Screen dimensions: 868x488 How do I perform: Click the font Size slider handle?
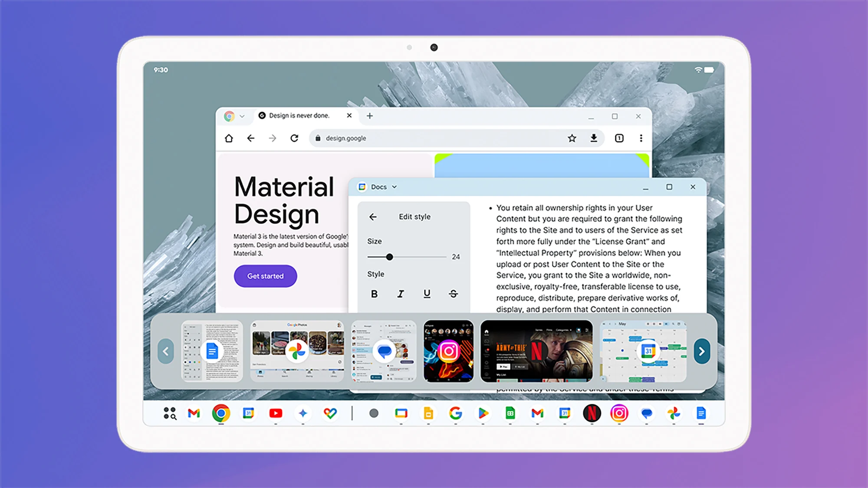(x=389, y=257)
